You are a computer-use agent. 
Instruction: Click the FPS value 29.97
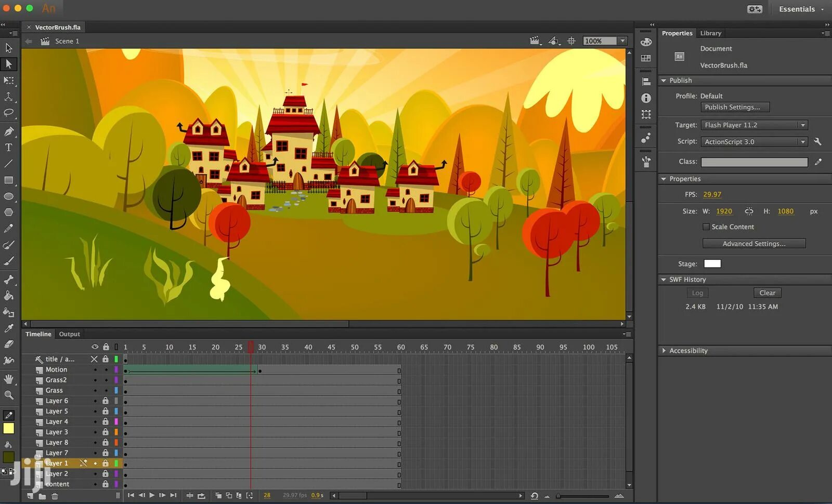[712, 194]
